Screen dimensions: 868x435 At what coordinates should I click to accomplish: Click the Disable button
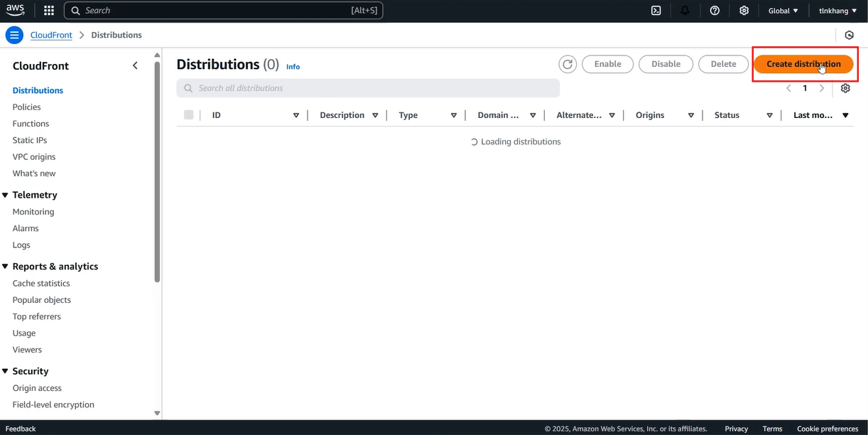coord(666,64)
